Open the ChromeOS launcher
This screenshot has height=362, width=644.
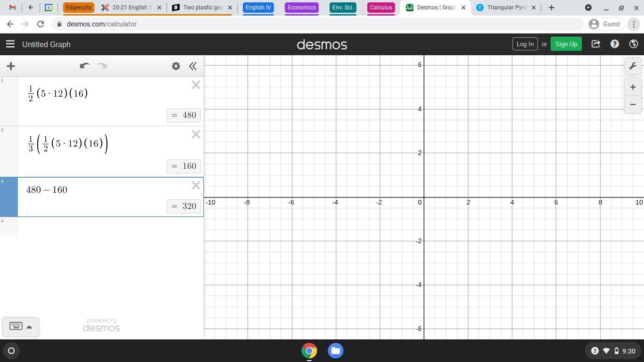tap(11, 351)
